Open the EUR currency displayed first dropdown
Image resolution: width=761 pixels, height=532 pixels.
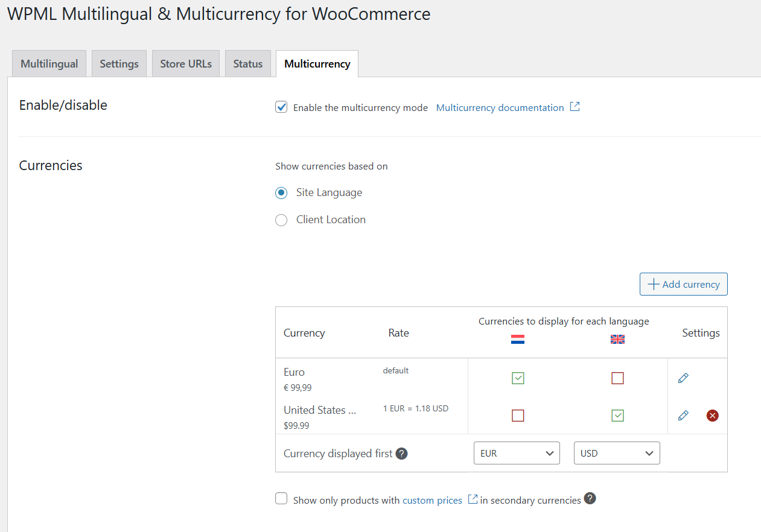click(x=517, y=454)
